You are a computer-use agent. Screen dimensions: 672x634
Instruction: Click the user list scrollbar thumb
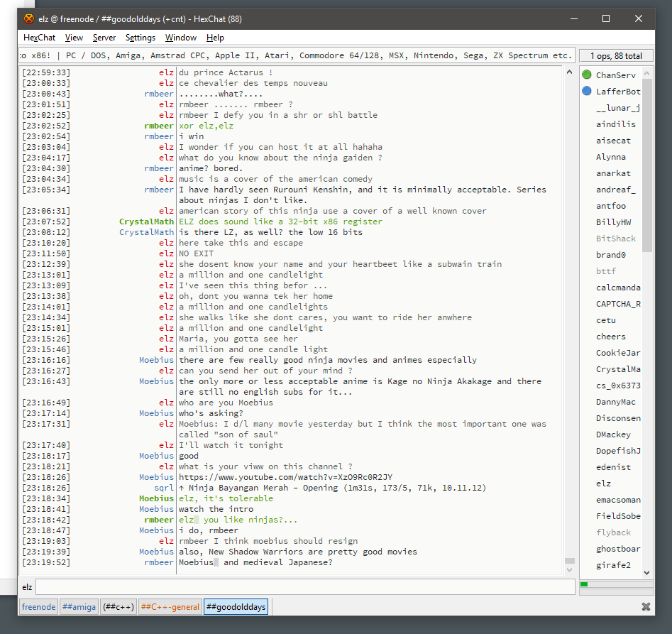coord(647,165)
